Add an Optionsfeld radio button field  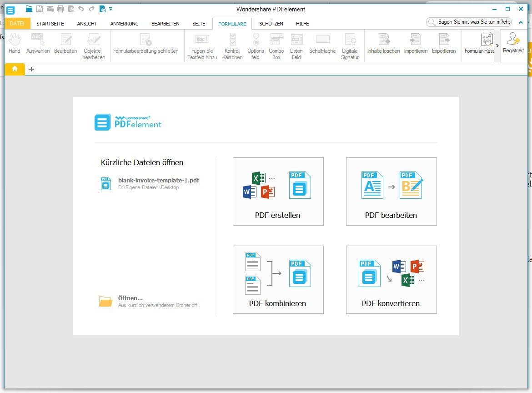click(x=256, y=46)
